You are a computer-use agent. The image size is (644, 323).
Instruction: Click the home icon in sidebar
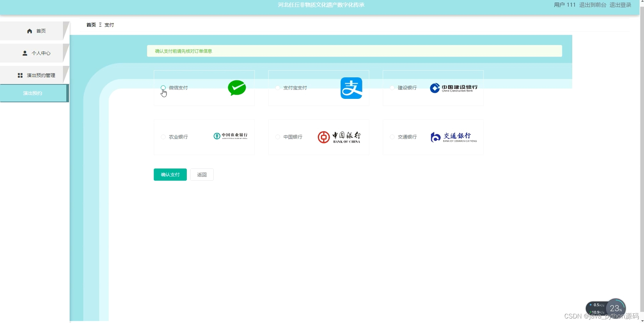[x=30, y=31]
